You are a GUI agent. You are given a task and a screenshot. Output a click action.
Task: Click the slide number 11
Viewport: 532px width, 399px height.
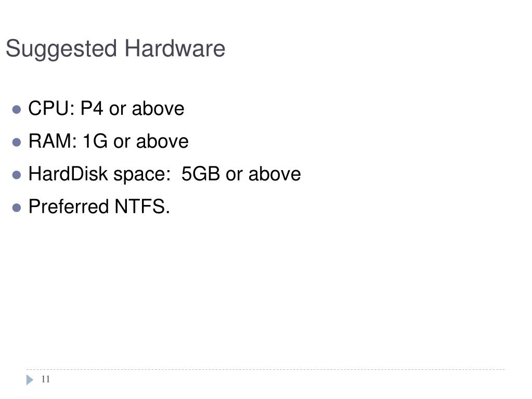45,379
